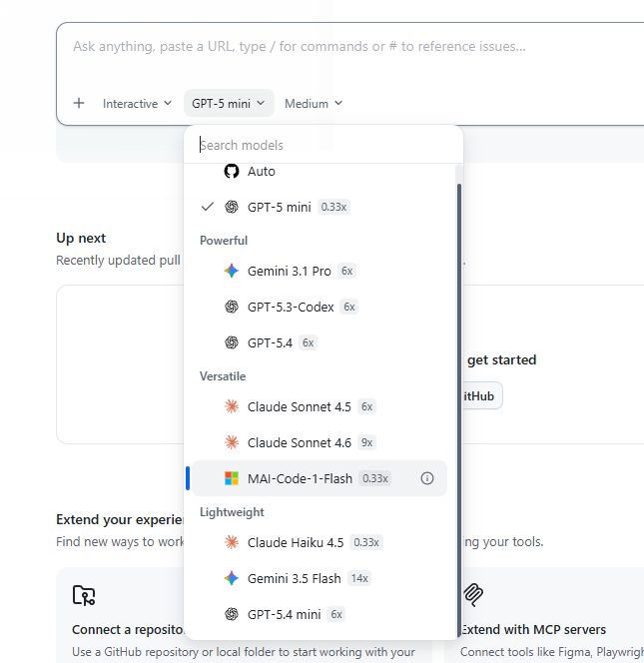Open the info icon on MAI-Code-1-Flash row
Screen dimensions: 644x663
click(x=427, y=478)
